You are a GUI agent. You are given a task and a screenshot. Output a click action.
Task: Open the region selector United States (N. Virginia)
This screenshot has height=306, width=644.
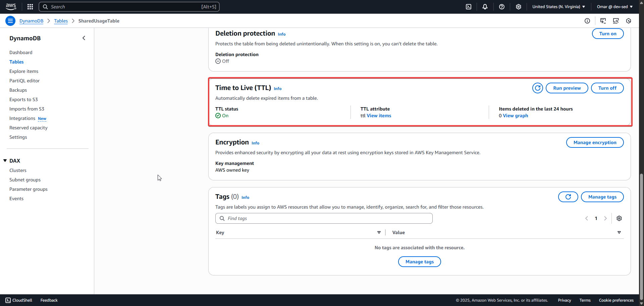[558, 7]
